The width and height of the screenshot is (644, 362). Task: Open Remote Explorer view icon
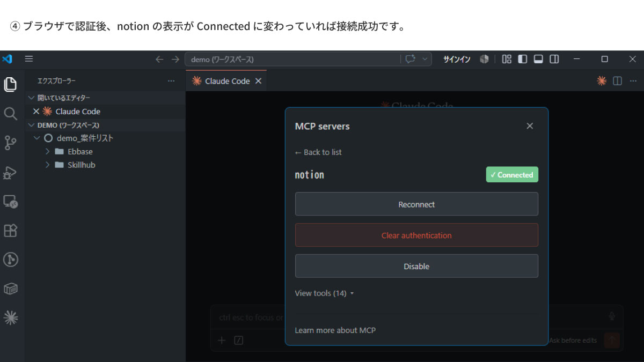[x=11, y=202]
